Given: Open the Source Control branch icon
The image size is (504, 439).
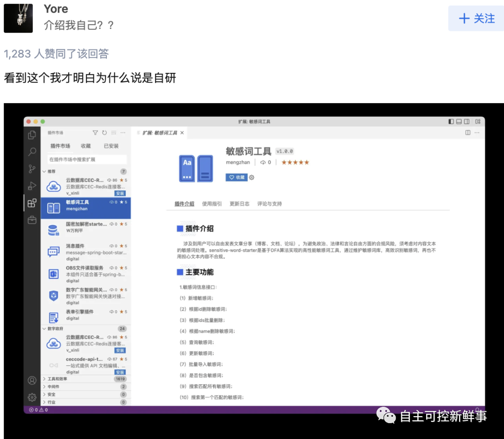Looking at the screenshot, I should pos(32,169).
